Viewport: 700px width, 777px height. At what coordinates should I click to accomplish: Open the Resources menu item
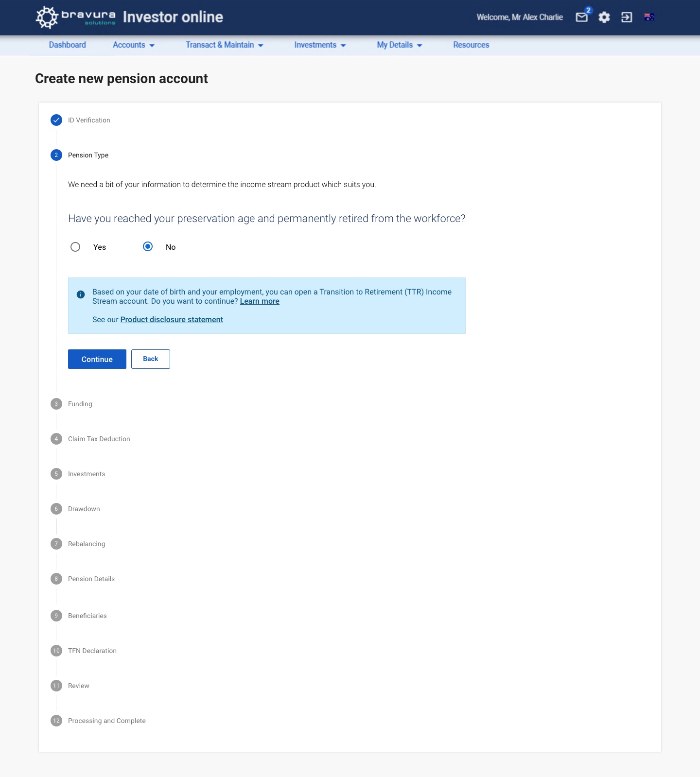coord(471,45)
